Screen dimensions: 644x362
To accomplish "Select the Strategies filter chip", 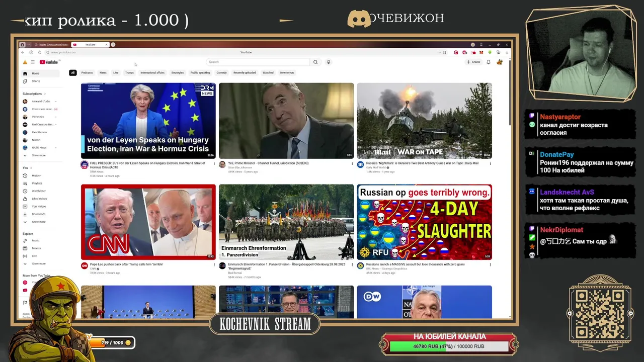I will (x=178, y=72).
